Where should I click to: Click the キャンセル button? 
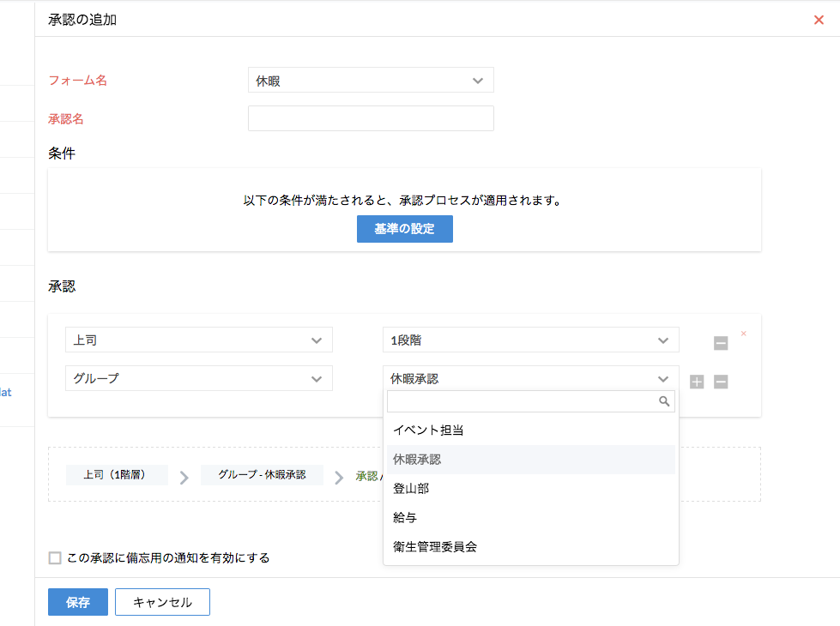click(162, 602)
